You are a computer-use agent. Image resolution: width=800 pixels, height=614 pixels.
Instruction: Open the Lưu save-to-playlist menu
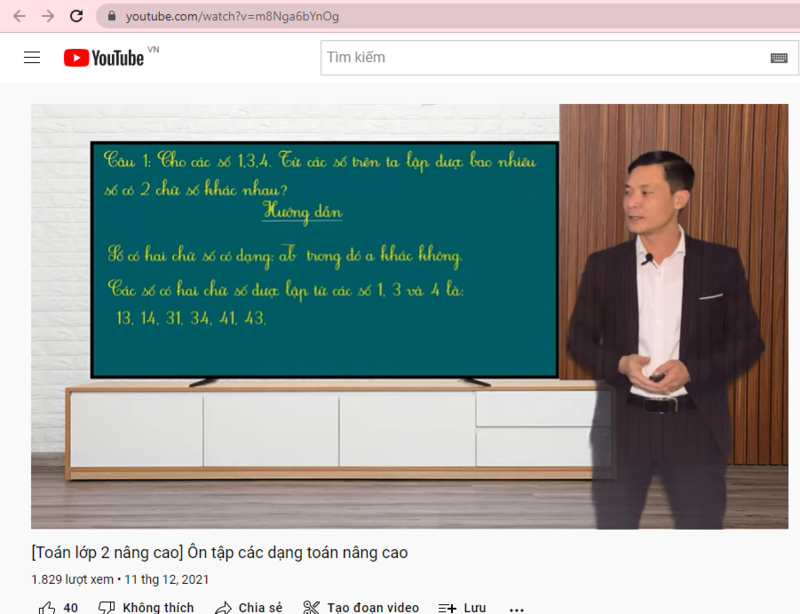click(462, 607)
